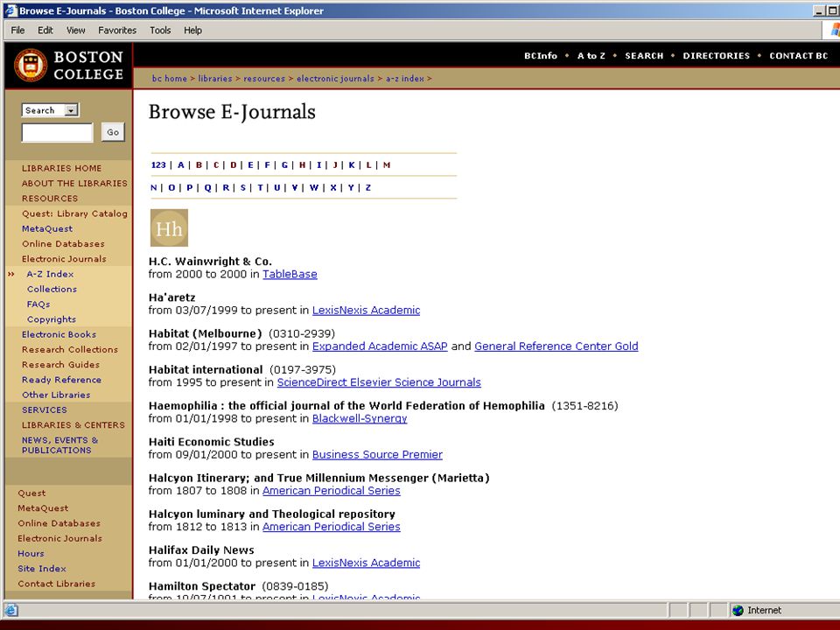Open Ready Reference in sidebar
Screen dimensions: 840x630
click(x=61, y=379)
